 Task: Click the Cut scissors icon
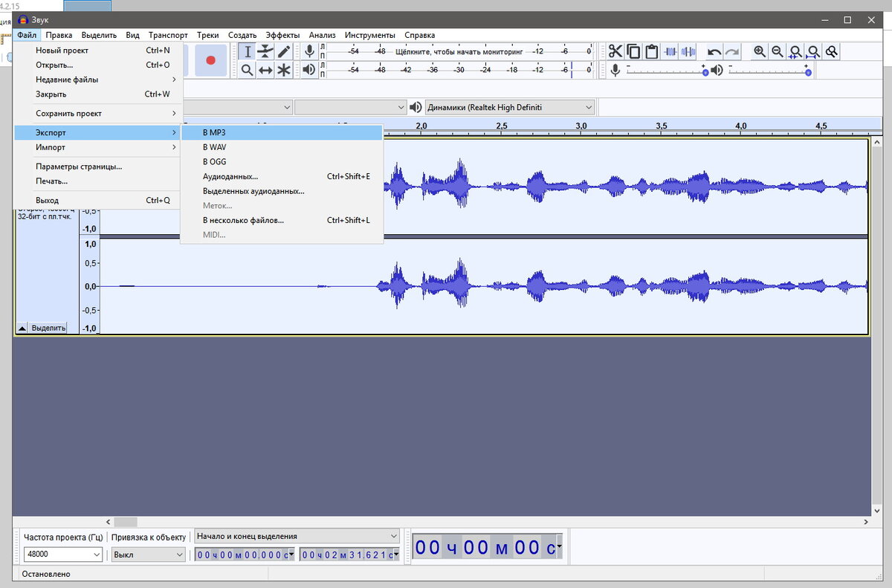tap(615, 51)
